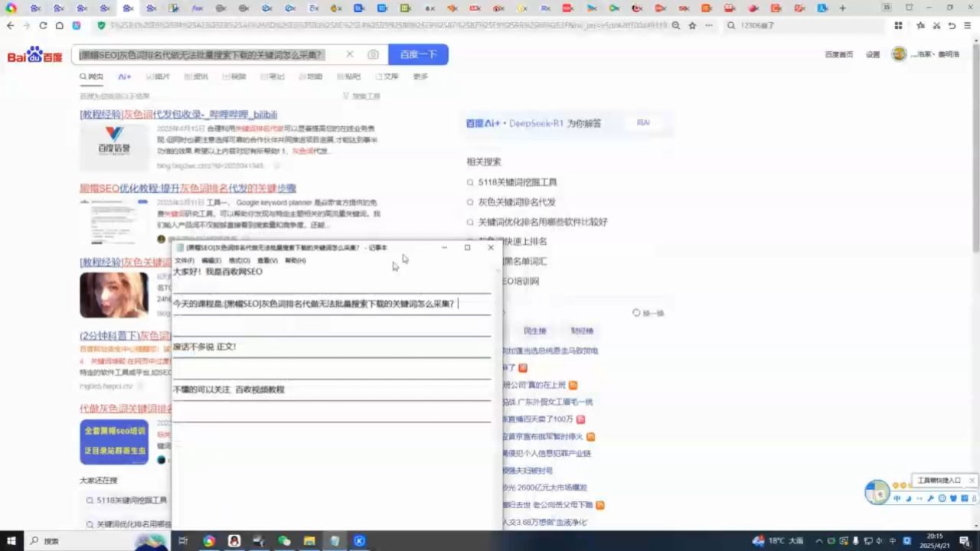Click the 全套黑帽seo培训 blue banner thumbnail
Image resolution: width=980 pixels, height=551 pixels.
(114, 442)
